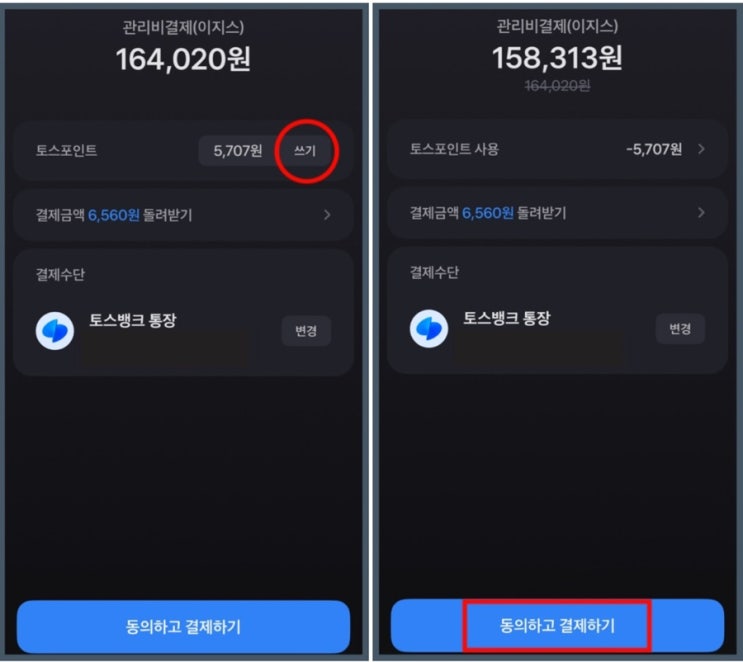Tap the 변경 button in the right screen

[680, 328]
